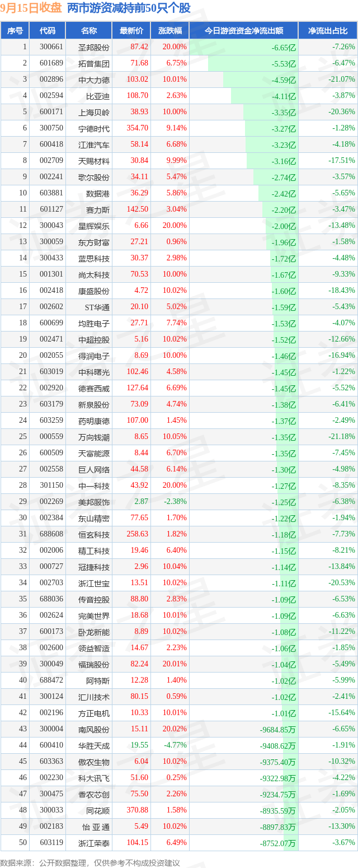Click the -15.64% ratio for 方正电机

(x=343, y=713)
